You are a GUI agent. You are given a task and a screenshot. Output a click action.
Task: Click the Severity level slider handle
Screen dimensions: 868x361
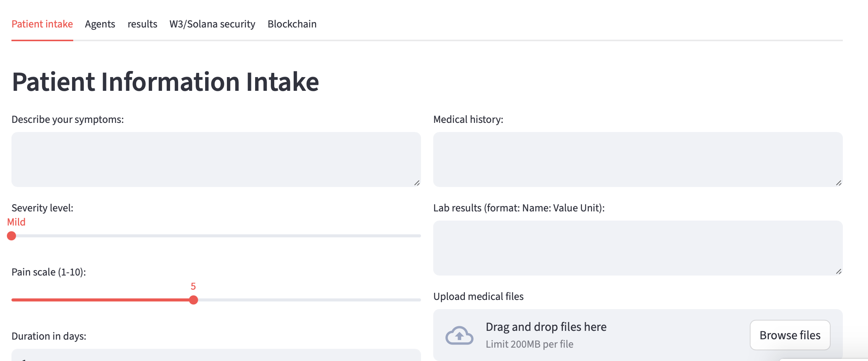click(11, 236)
